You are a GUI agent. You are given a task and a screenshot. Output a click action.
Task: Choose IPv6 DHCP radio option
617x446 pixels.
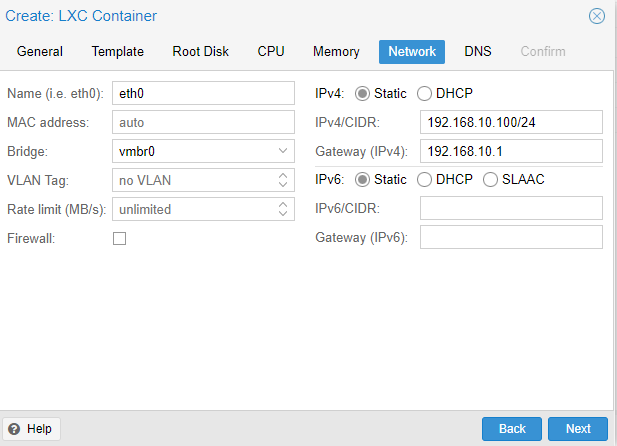click(424, 180)
